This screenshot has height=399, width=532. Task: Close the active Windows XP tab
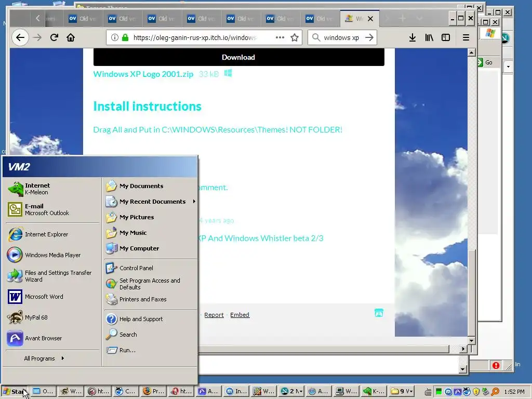(370, 19)
